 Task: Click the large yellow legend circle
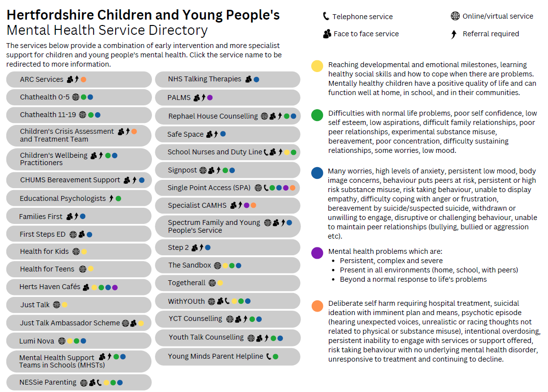(x=317, y=66)
